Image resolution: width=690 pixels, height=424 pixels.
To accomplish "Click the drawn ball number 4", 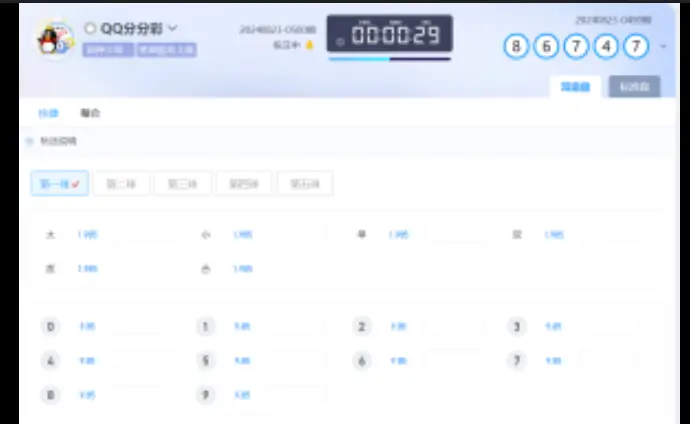I will tap(606, 46).
